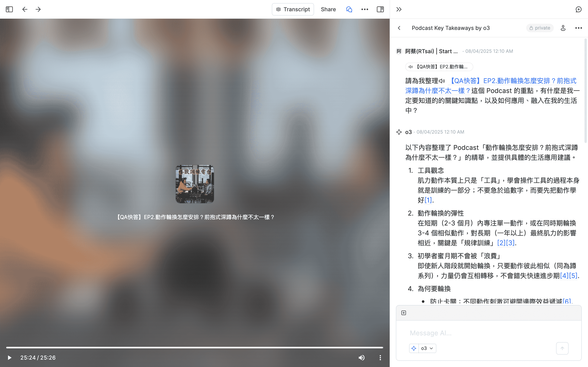Collapse the AI panel with the double-chevron
Image resolution: width=588 pixels, height=367 pixels.
point(399,9)
